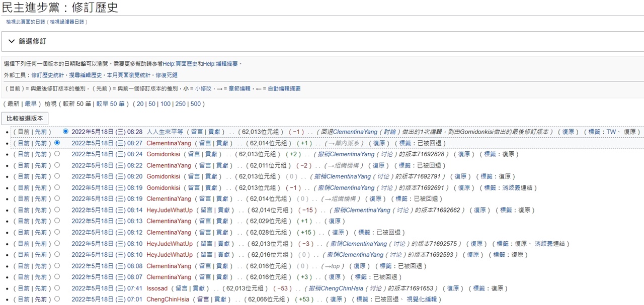644x305 pixels.
Task: Choose the radio button on the 08:20 Gomidonkisi revision
Action: click(x=57, y=176)
